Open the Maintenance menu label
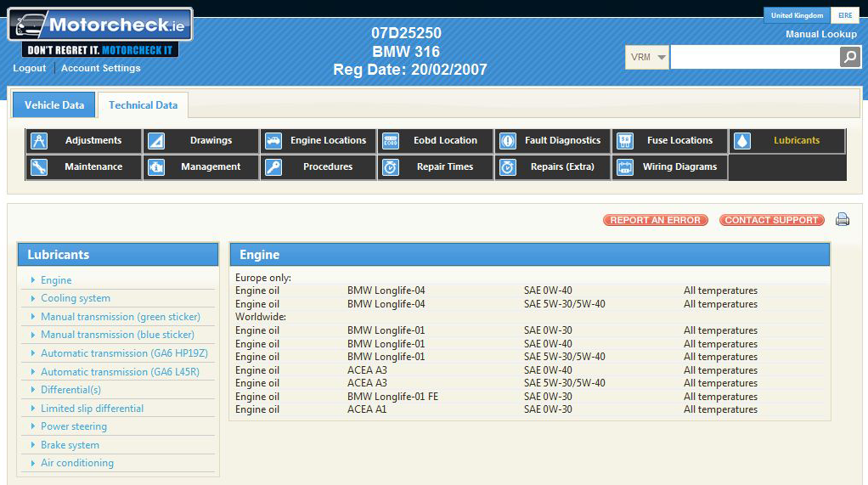868x485 pixels. point(93,166)
